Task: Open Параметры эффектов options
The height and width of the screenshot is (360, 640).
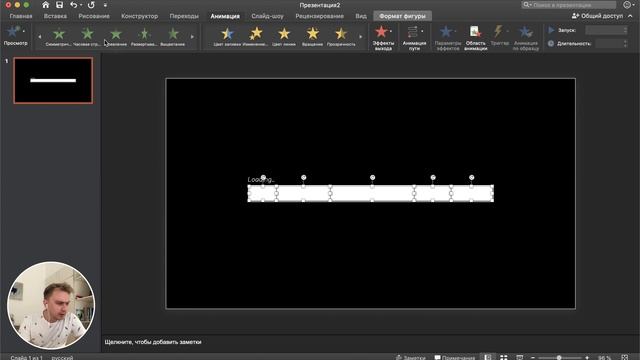Action: pos(447,38)
